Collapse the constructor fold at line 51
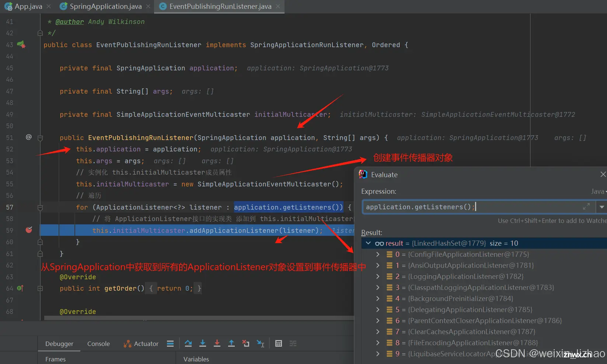The width and height of the screenshot is (607, 364). [40, 138]
